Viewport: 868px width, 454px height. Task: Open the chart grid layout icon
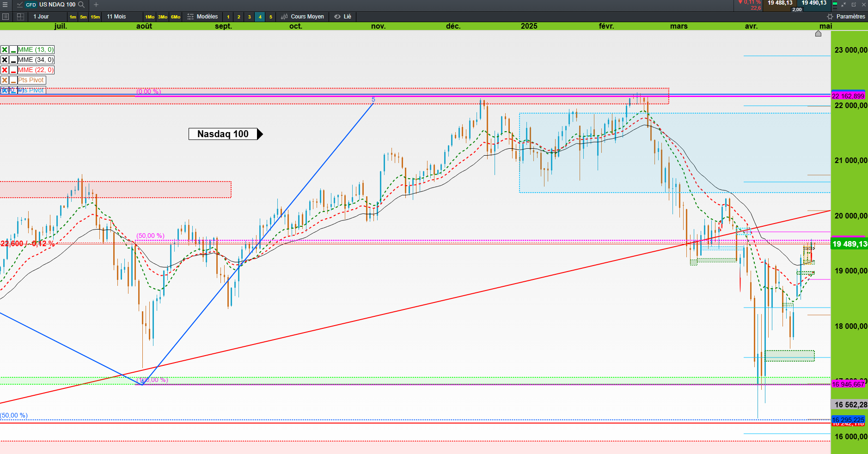[20, 17]
